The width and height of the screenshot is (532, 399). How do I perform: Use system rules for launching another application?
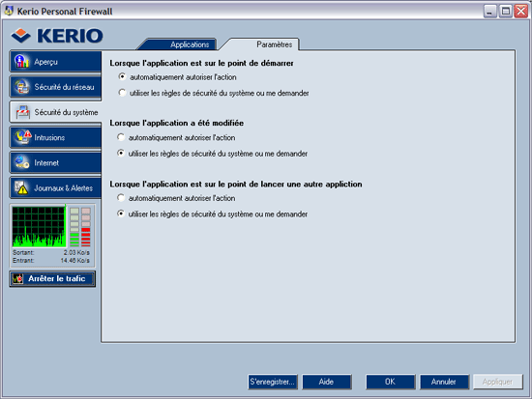point(121,214)
